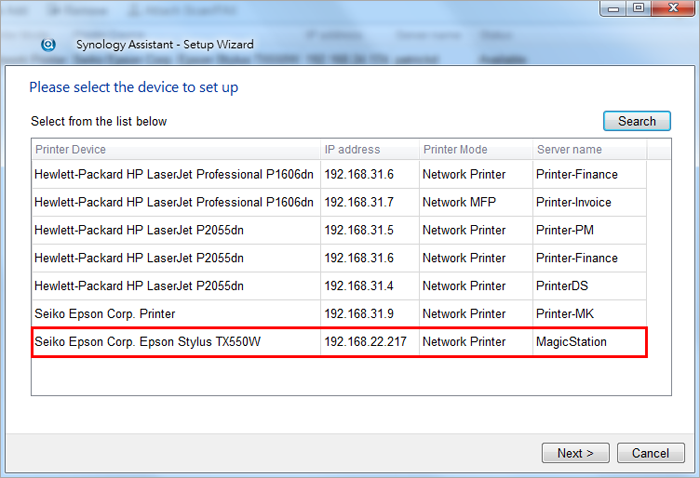The height and width of the screenshot is (478, 700).
Task: Click the Printer Mode column header
Action: point(474,150)
